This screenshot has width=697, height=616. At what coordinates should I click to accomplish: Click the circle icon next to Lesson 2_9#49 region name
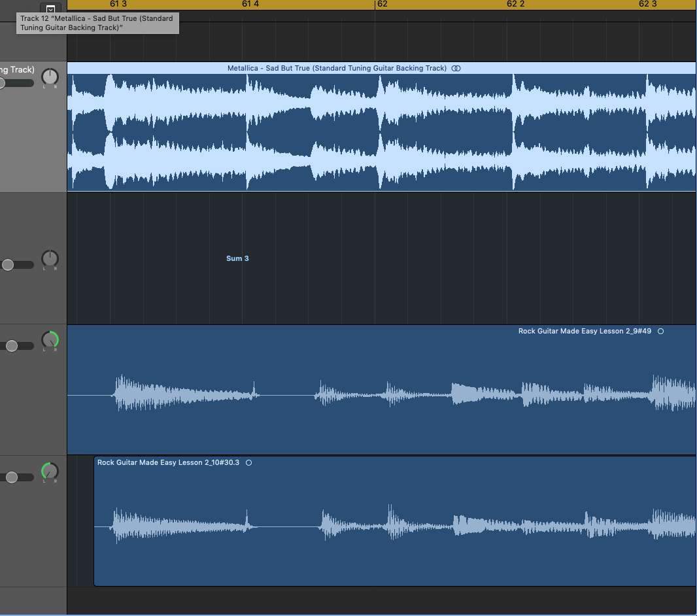click(660, 331)
